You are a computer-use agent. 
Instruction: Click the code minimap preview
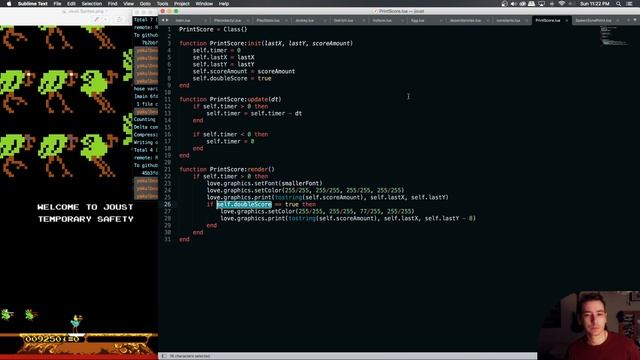click(x=613, y=36)
